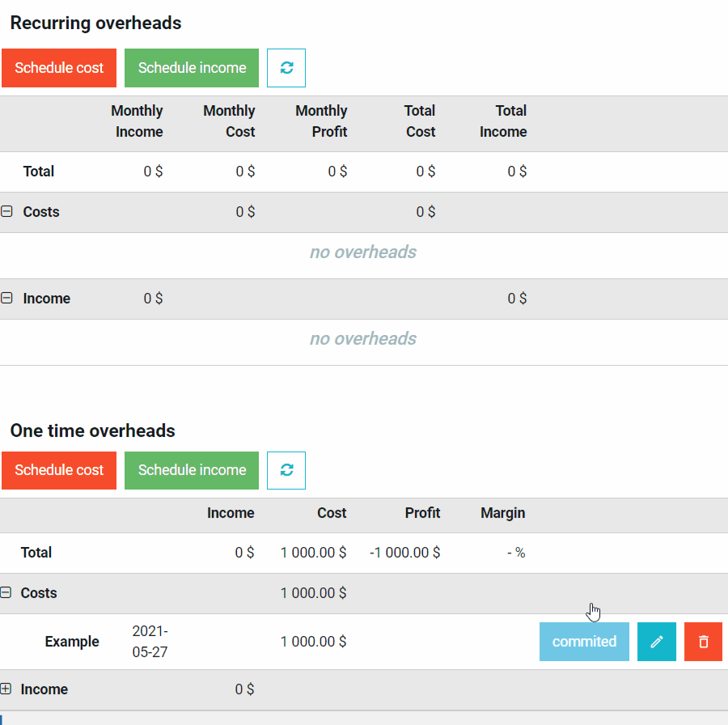The height and width of the screenshot is (725, 728).
Task: Click the Recurring overheads heading
Action: point(95,23)
